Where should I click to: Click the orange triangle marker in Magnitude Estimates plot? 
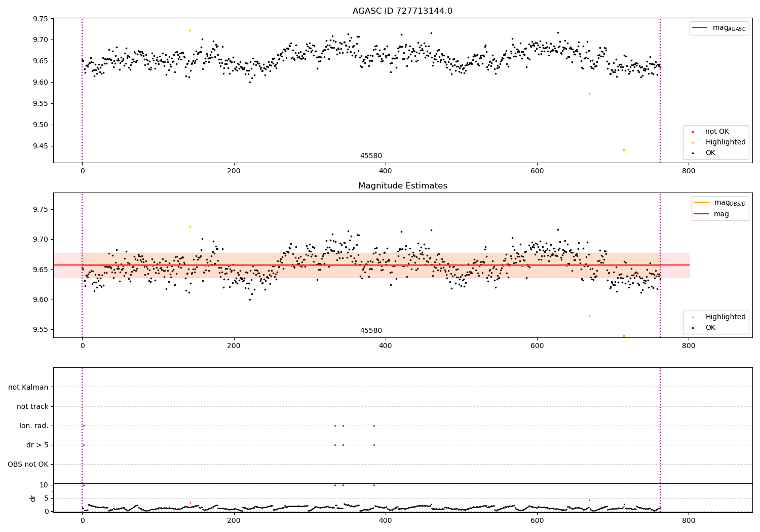(x=624, y=336)
